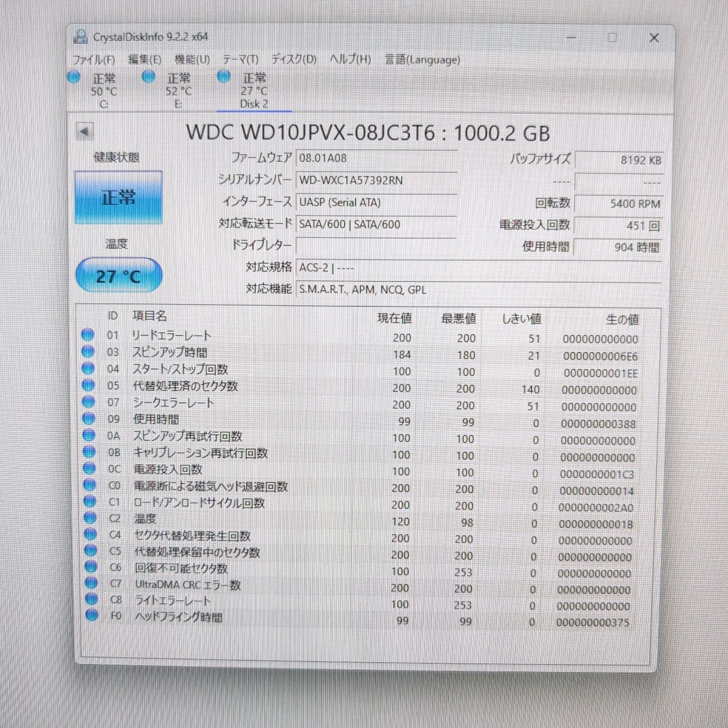Select raw value 0000000006E6
The height and width of the screenshot is (728, 728).
(x=600, y=357)
